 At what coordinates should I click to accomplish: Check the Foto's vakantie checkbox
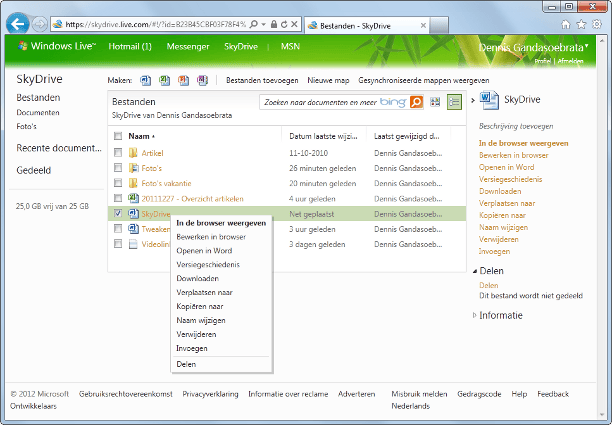click(x=118, y=183)
